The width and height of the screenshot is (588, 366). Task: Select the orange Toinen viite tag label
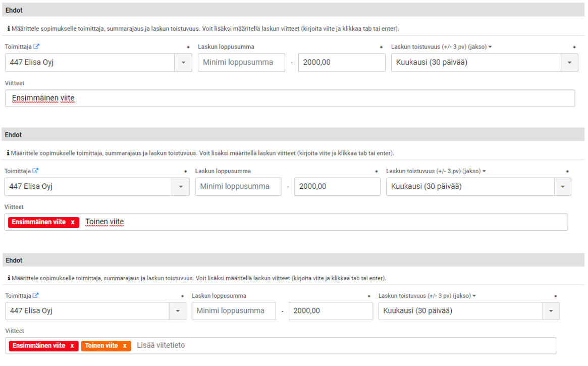(101, 346)
